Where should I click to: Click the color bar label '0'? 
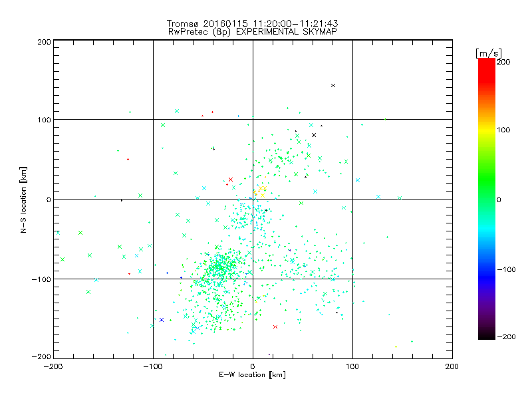click(x=499, y=200)
